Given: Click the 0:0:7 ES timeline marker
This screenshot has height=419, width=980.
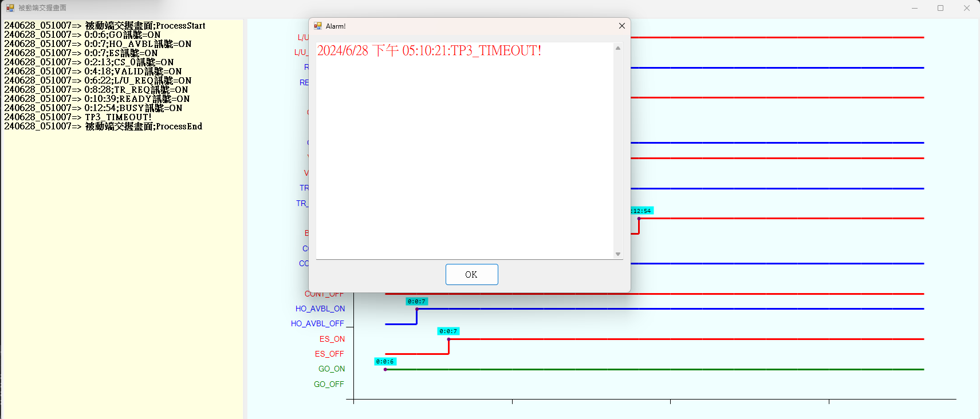Looking at the screenshot, I should click(448, 331).
